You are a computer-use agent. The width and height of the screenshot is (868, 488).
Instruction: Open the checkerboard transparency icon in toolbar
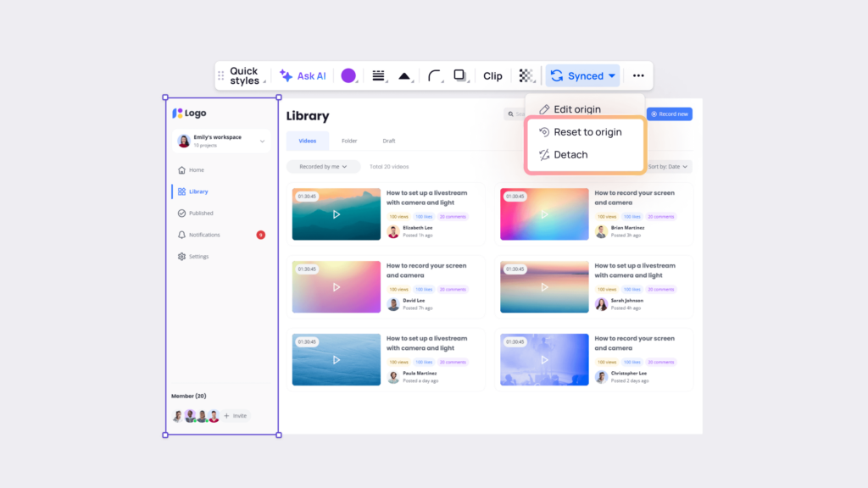[x=526, y=75]
